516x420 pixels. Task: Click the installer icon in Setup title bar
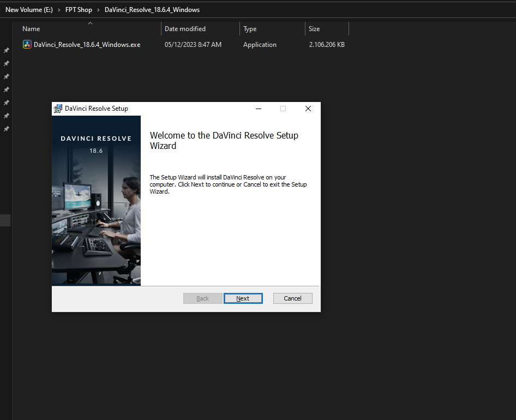58,109
